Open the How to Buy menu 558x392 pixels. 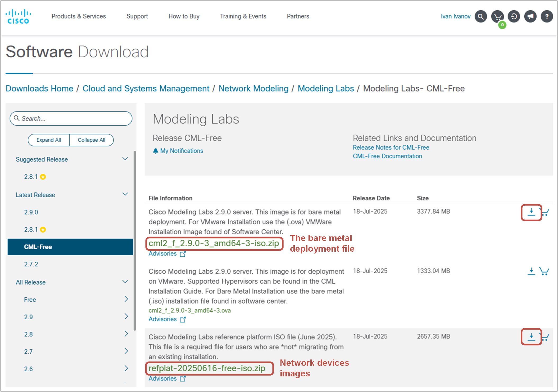(184, 16)
